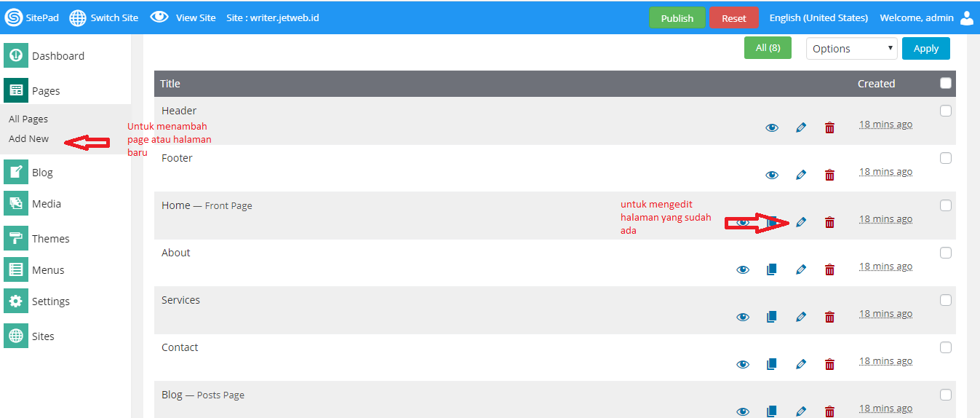Click the red Reset button
Image resolution: width=980 pixels, height=418 pixels.
(734, 18)
